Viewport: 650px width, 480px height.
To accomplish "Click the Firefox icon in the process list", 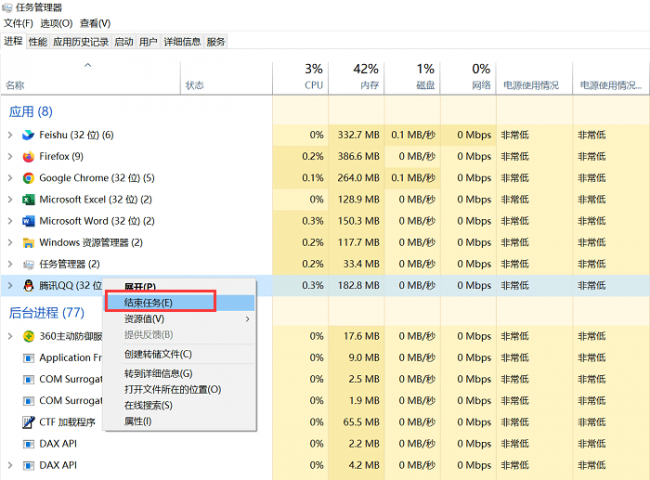I will click(x=28, y=156).
